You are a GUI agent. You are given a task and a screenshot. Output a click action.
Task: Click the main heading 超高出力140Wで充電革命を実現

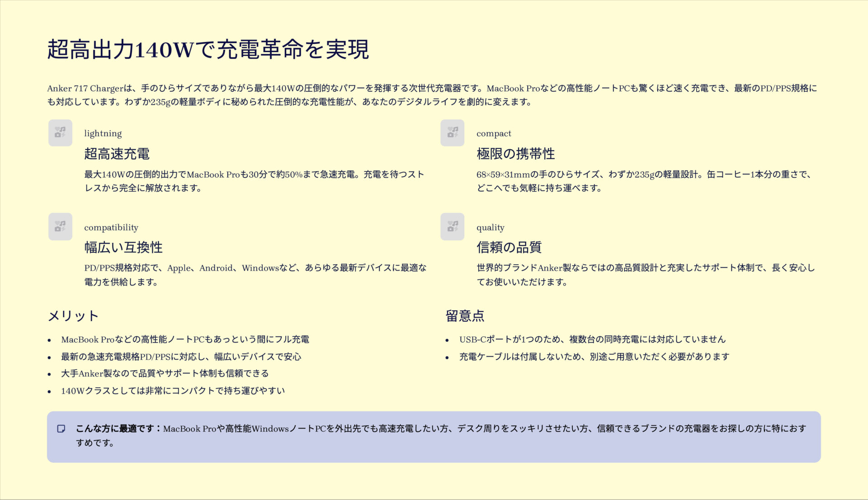pyautogui.click(x=208, y=49)
